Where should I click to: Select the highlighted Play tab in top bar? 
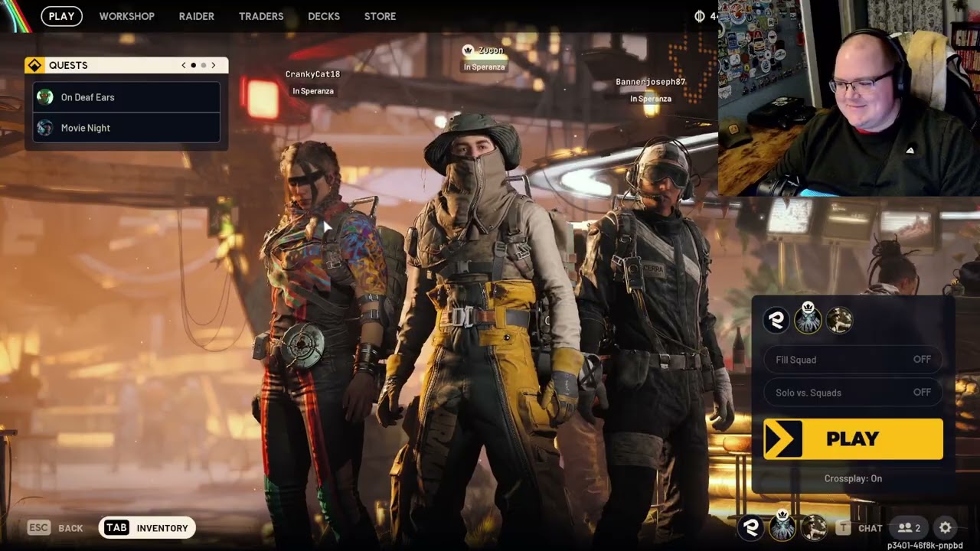coord(61,16)
